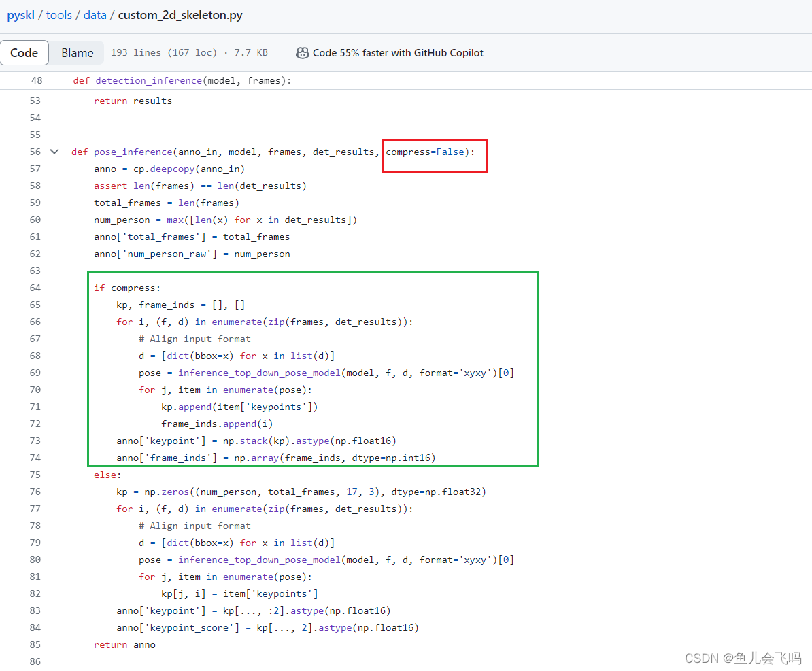Collapse the pose_inference function using its chevron
Image resolution: width=812 pixels, height=671 pixels.
click(x=54, y=152)
